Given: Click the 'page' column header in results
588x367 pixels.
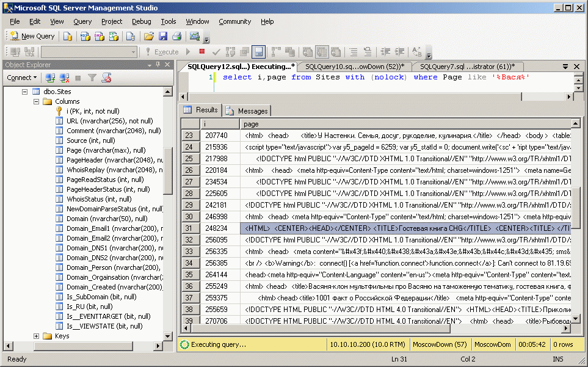Looking at the screenshot, I should point(405,124).
